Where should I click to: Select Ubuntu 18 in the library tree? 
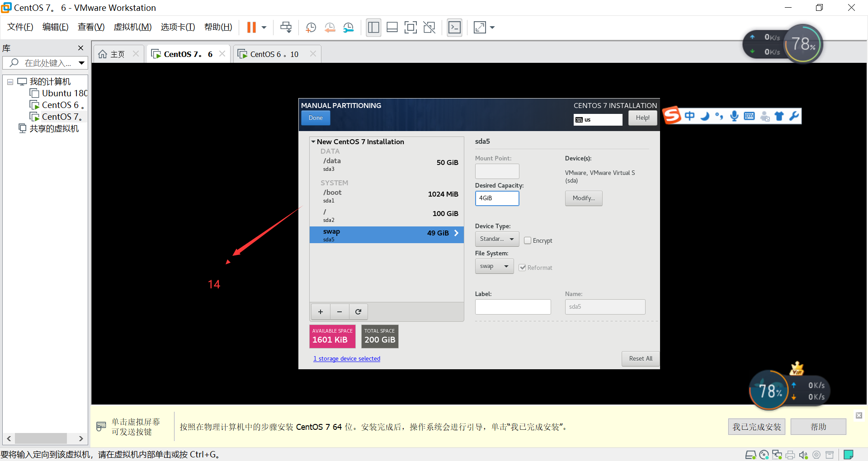(x=58, y=93)
